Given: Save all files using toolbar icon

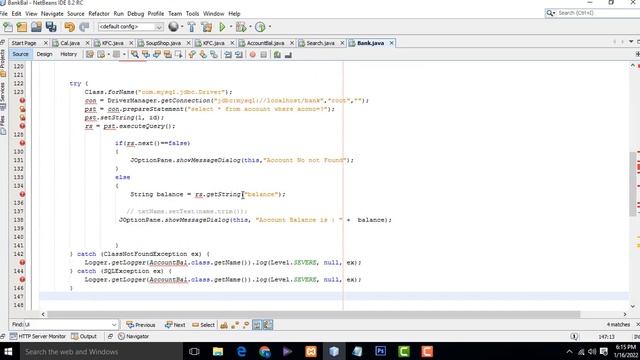Looking at the screenshot, I should tap(51, 27).
